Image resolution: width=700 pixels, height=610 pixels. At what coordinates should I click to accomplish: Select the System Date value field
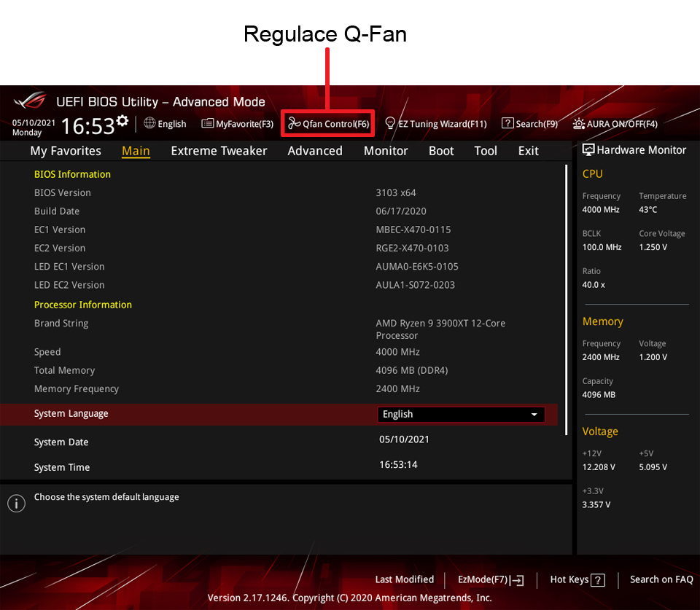(404, 439)
